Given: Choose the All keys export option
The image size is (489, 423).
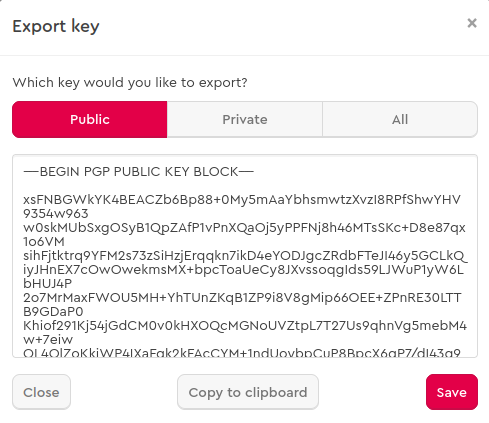Looking at the screenshot, I should (400, 119).
